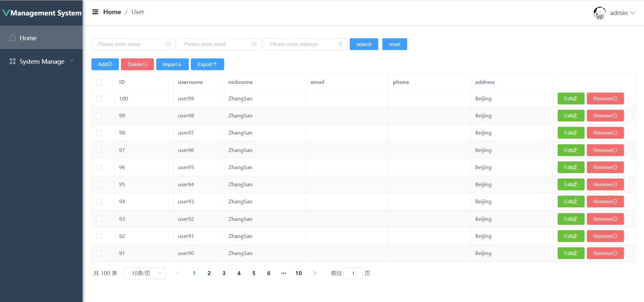The image size is (644, 302).
Task: Click the Vue logo in sidebar header
Action: [6, 13]
